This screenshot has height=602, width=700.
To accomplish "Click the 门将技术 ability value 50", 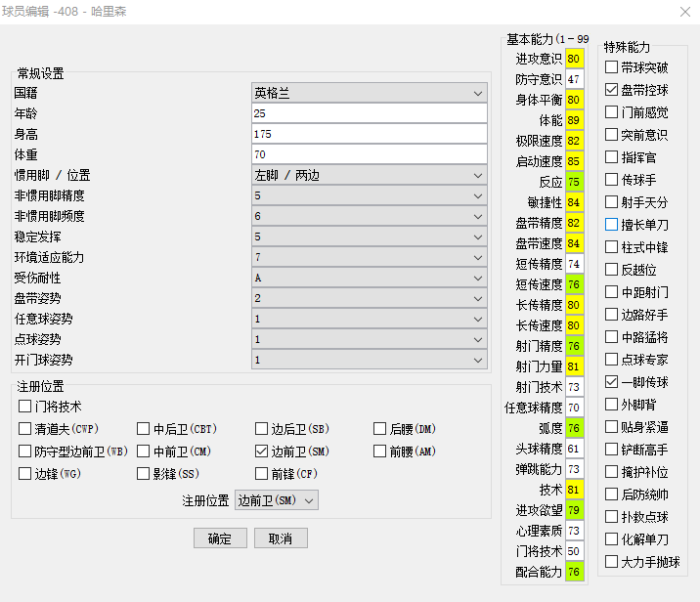I will (x=575, y=551).
